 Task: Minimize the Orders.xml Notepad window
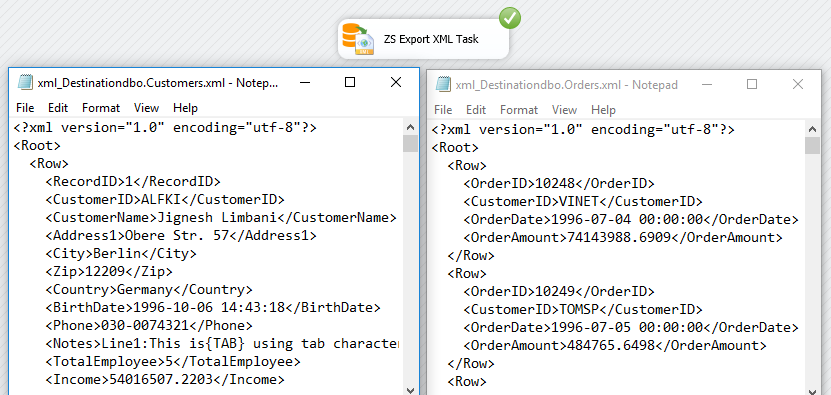pyautogui.click(x=707, y=84)
